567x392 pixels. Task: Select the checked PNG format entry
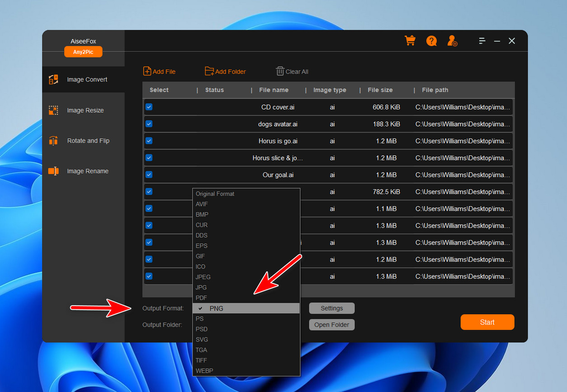point(246,308)
